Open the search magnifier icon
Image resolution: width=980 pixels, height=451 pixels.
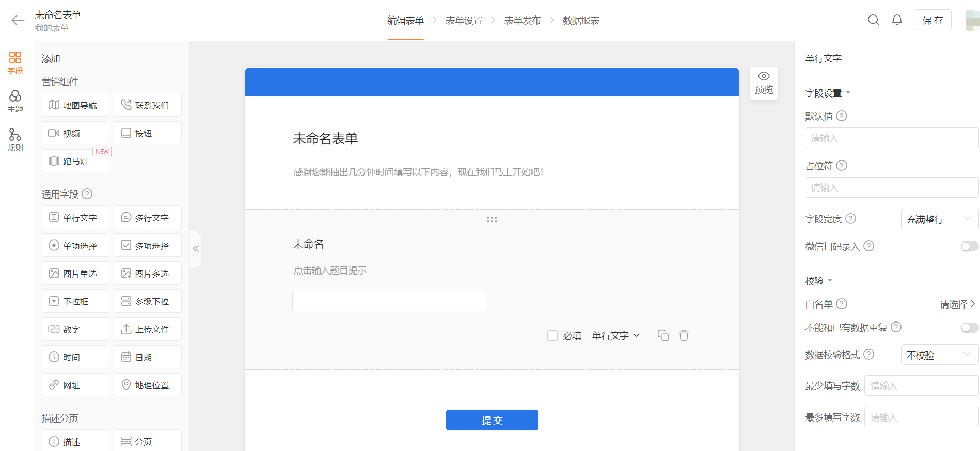(x=873, y=20)
